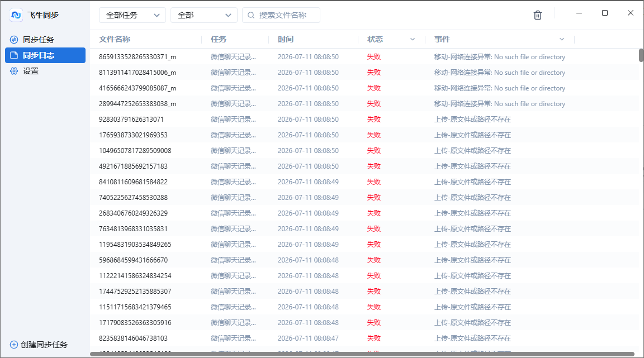
Task: Click the timestamp in row 8235838146046738103
Action: click(308, 338)
